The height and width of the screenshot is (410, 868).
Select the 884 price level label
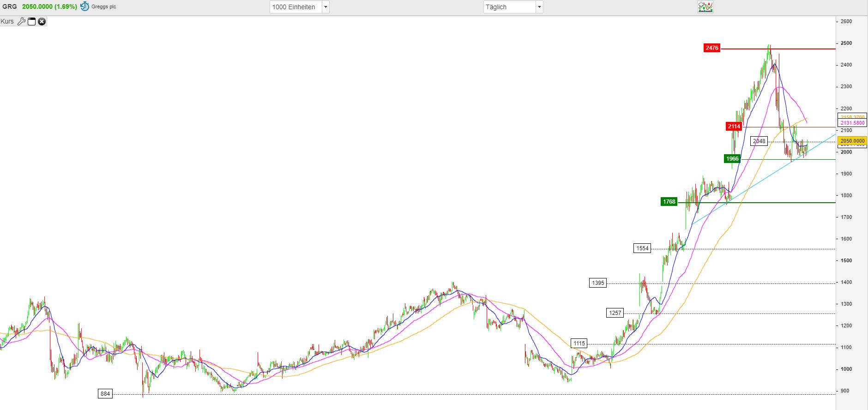[105, 394]
